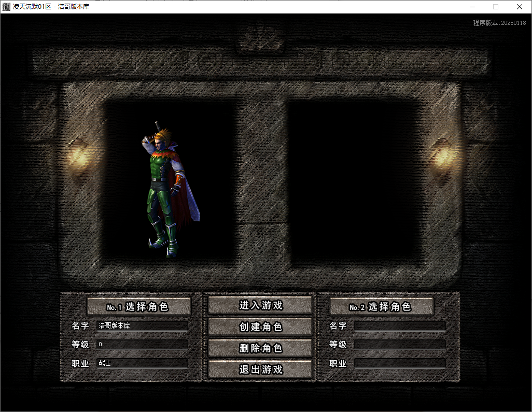Open character creation via 创建角色
The width and height of the screenshot is (532, 412).
click(260, 327)
